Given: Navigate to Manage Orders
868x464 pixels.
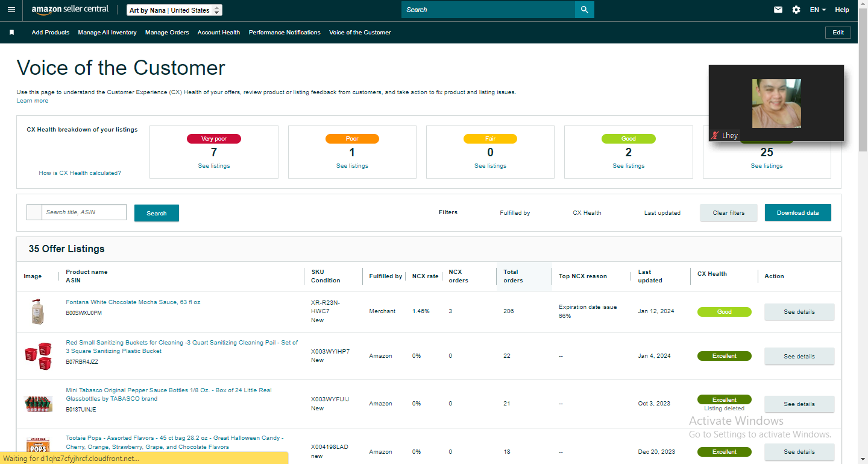Looking at the screenshot, I should 167,33.
